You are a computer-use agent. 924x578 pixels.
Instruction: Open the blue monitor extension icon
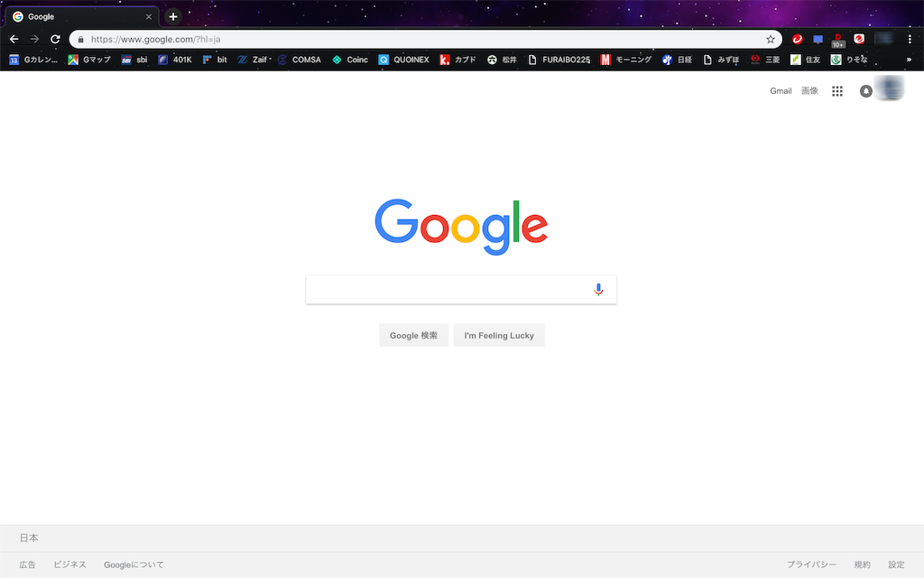tap(818, 40)
